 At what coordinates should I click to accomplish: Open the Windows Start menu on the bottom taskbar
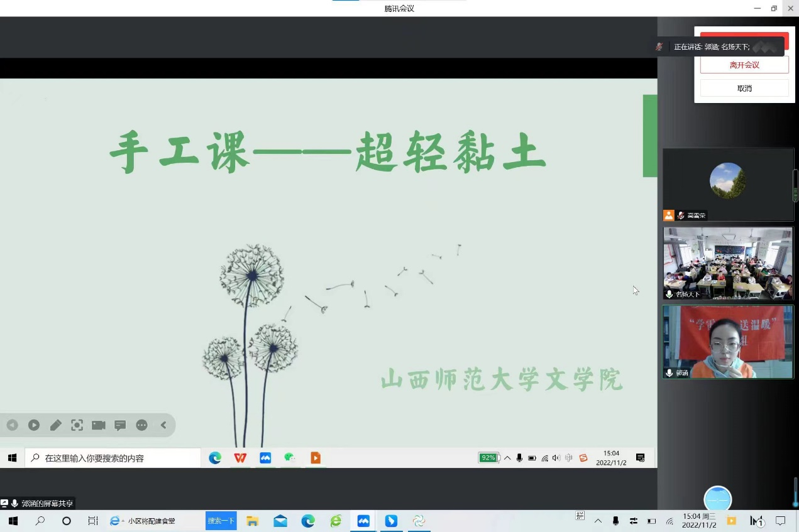tap(13, 521)
